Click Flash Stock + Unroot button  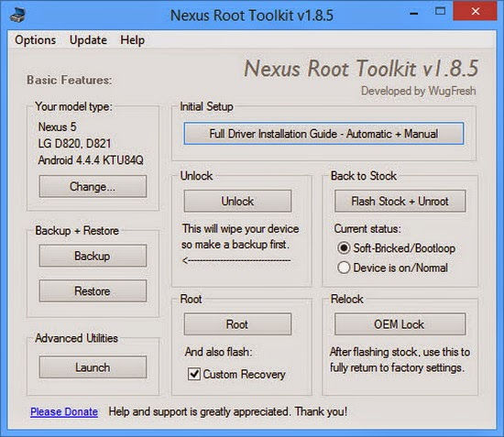(400, 202)
